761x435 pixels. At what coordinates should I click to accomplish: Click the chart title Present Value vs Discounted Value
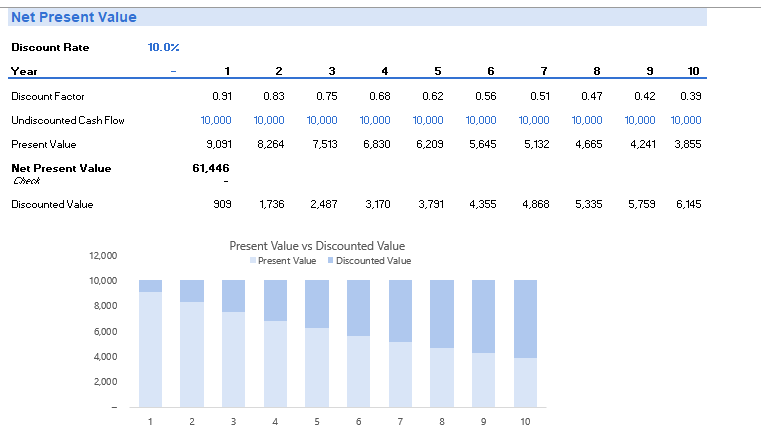click(x=317, y=245)
